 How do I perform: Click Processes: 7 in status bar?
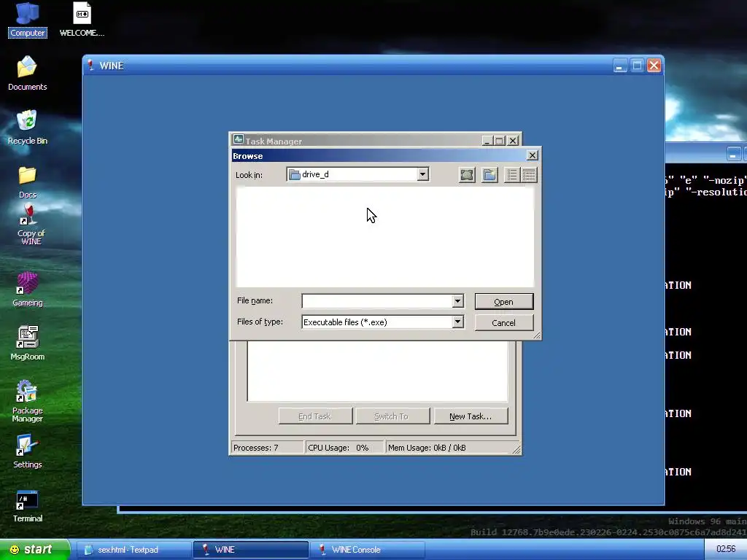(267, 448)
